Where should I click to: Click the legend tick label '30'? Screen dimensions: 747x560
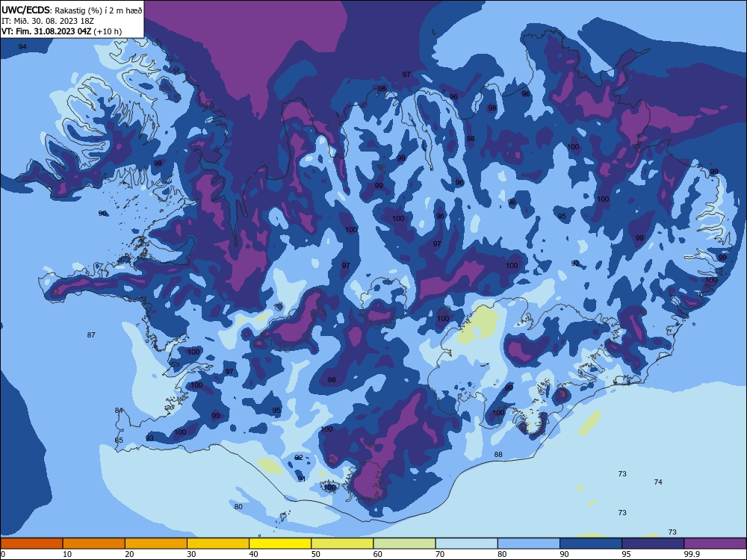[x=191, y=554]
